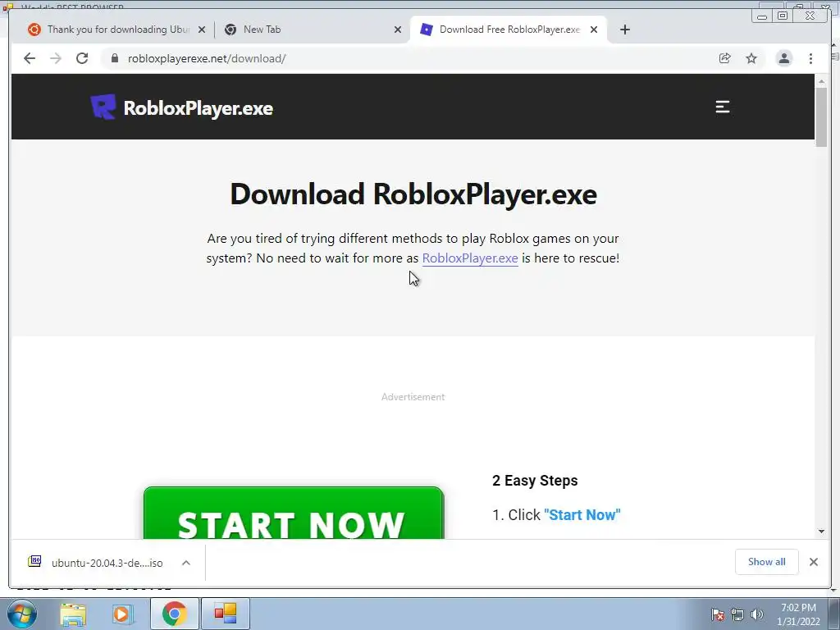Open Chrome's three-dot menu
The height and width of the screenshot is (630, 840).
click(810, 58)
